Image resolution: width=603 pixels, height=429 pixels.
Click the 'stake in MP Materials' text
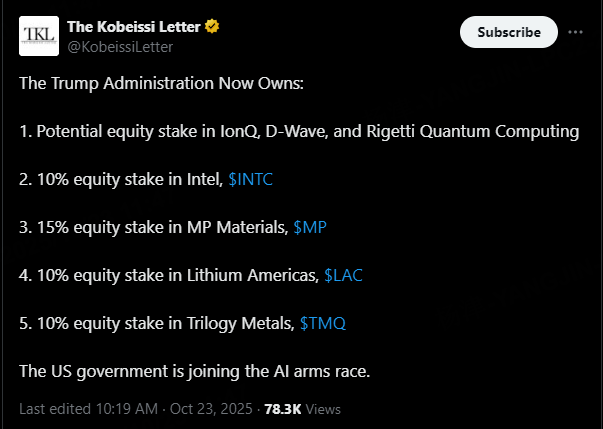click(180, 227)
